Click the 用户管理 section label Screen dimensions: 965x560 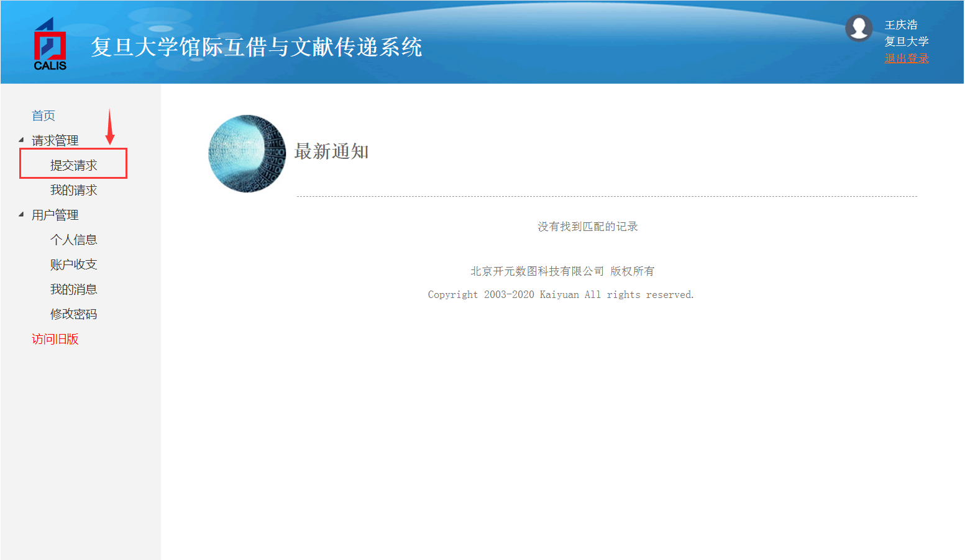click(55, 215)
